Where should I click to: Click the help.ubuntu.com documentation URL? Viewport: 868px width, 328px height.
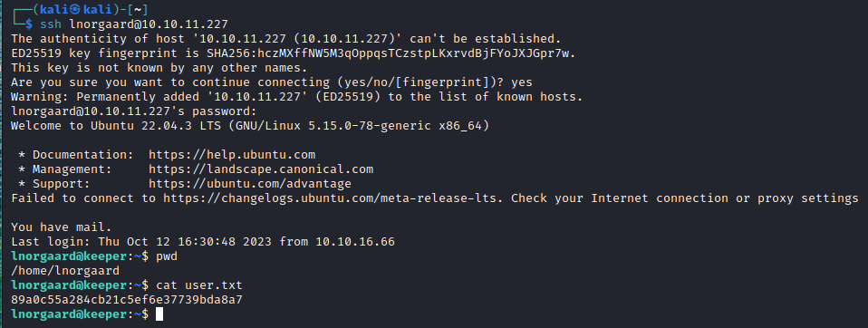(x=232, y=155)
